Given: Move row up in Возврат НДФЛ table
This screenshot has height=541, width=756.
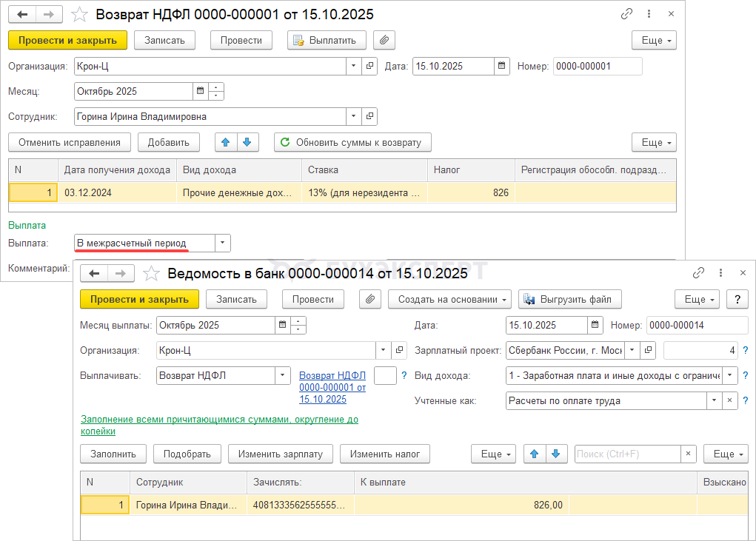Looking at the screenshot, I should click(226, 142).
